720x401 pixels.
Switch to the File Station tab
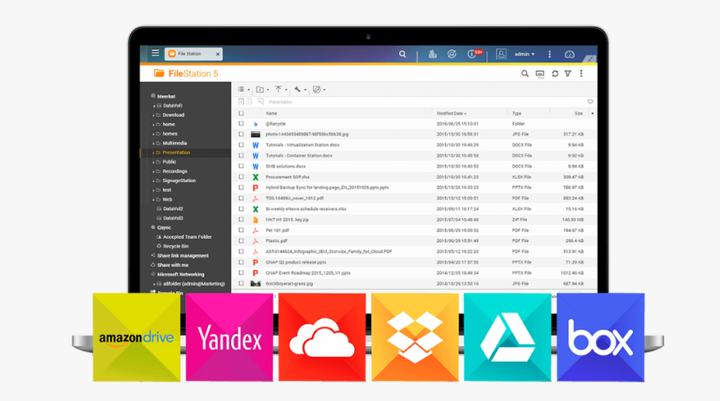(x=193, y=54)
